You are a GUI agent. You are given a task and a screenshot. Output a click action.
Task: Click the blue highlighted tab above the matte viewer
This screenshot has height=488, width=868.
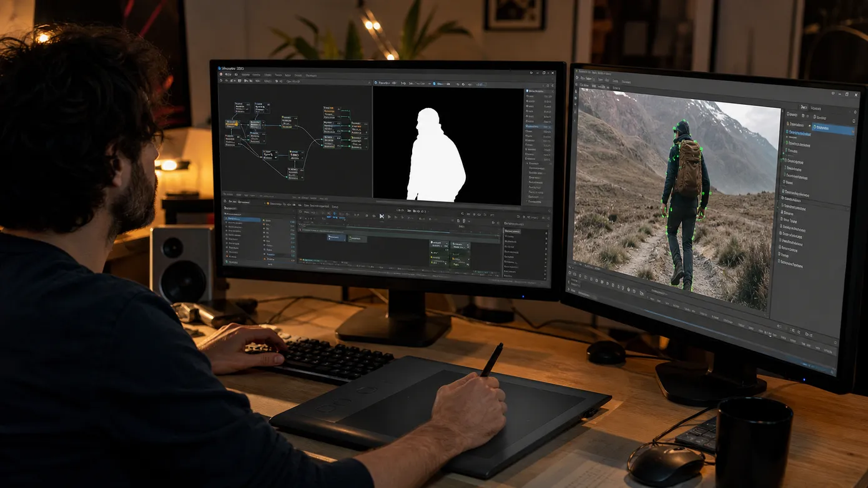click(441, 84)
